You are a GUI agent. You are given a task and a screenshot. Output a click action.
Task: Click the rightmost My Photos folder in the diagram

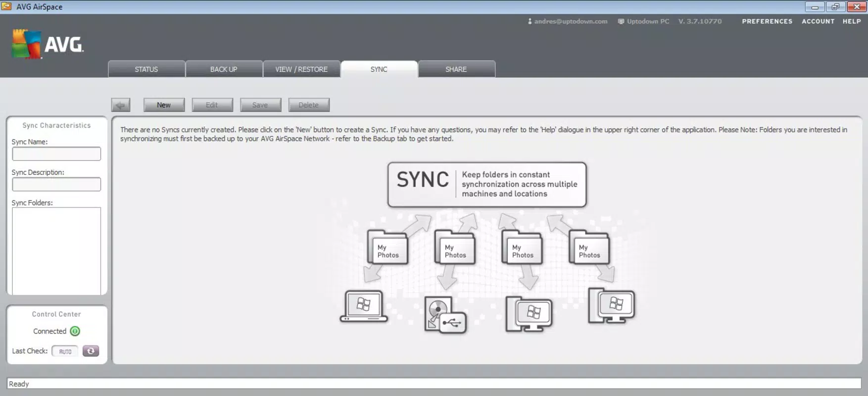589,247
